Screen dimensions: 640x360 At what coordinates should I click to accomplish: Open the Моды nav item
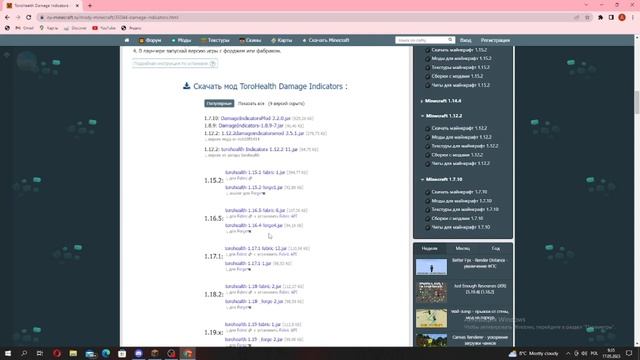pyautogui.click(x=181, y=40)
